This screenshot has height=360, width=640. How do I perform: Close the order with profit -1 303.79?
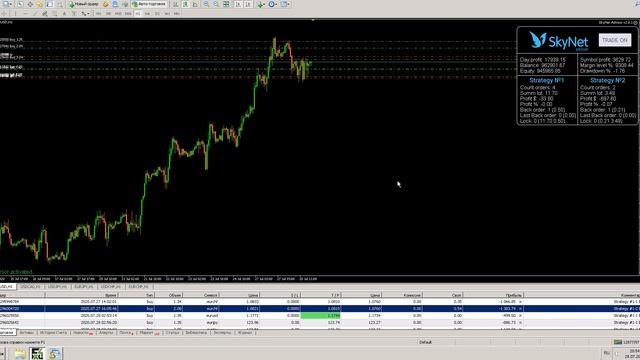pos(520,309)
